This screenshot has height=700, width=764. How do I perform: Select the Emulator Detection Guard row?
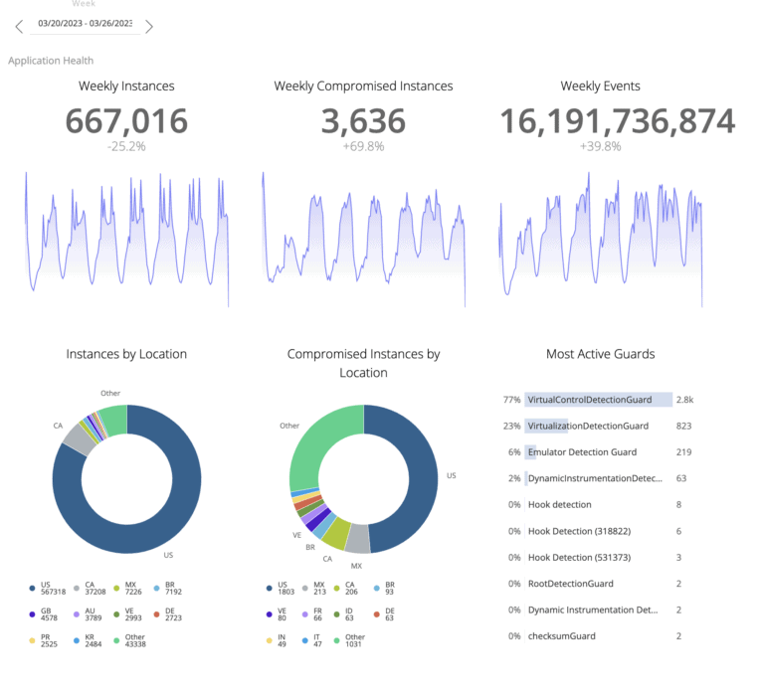pos(598,452)
